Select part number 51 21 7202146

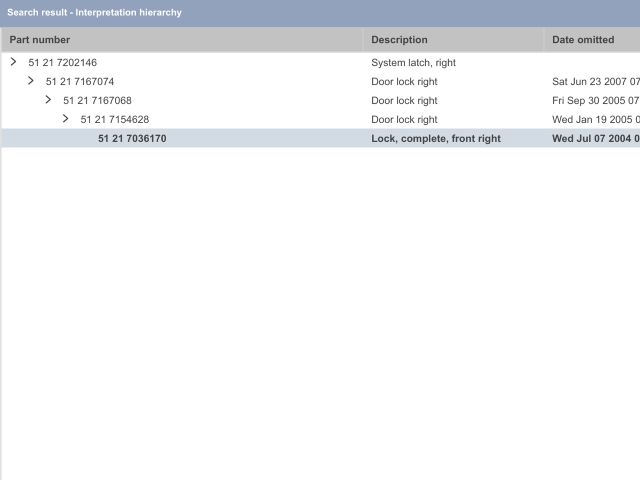click(62, 63)
